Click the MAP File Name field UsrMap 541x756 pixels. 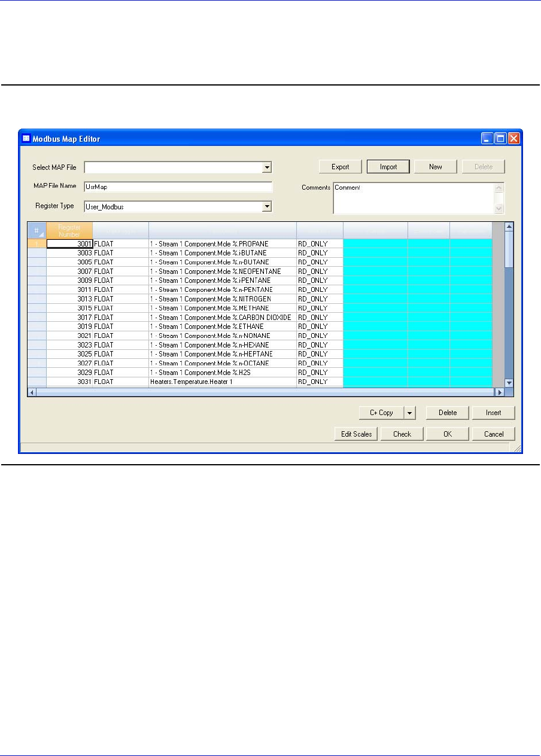click(x=178, y=187)
